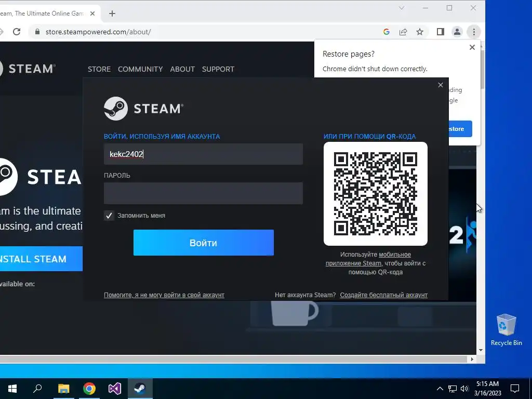Open the COMMUNITY menu
Viewport: 532px width, 399px height.
[x=140, y=69]
